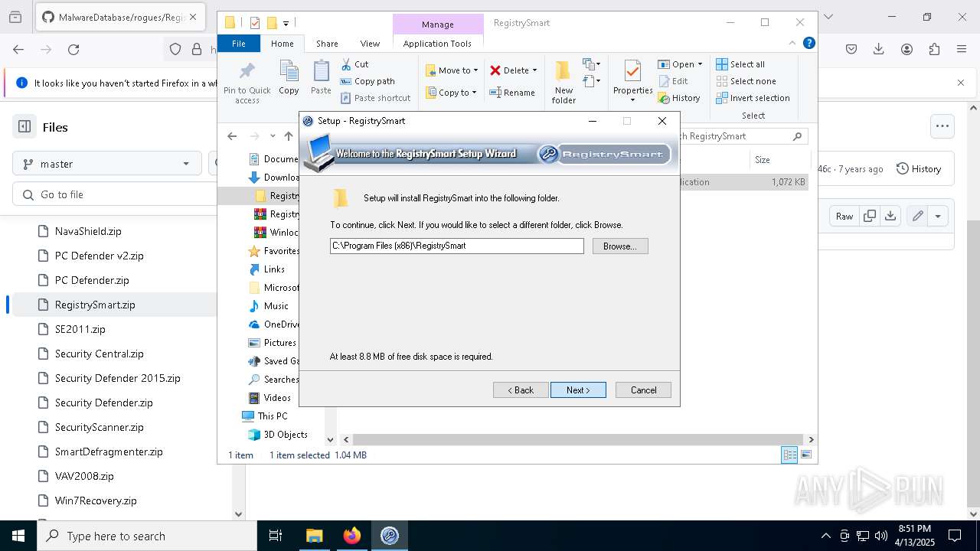Click Rename in Explorer ribbon
The image size is (980, 551).
click(512, 93)
